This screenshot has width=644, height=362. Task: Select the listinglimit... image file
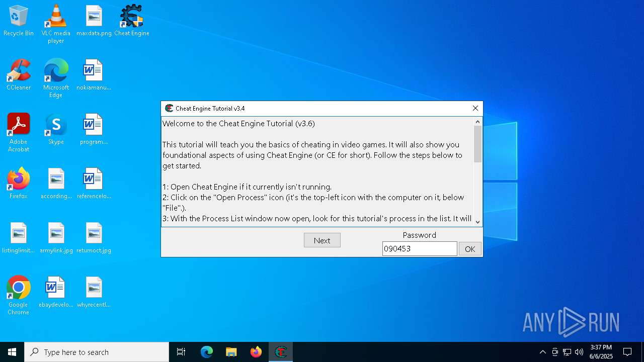coord(19,238)
